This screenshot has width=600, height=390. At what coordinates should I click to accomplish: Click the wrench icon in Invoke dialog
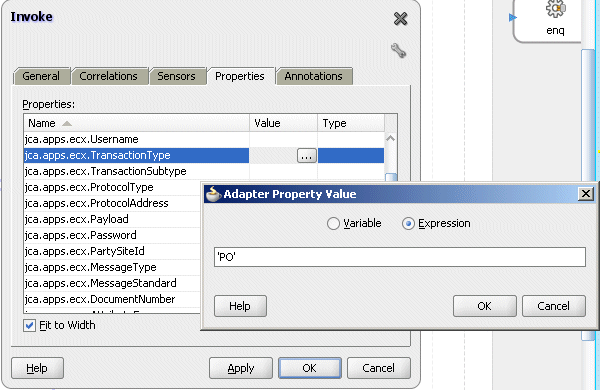pyautogui.click(x=398, y=51)
